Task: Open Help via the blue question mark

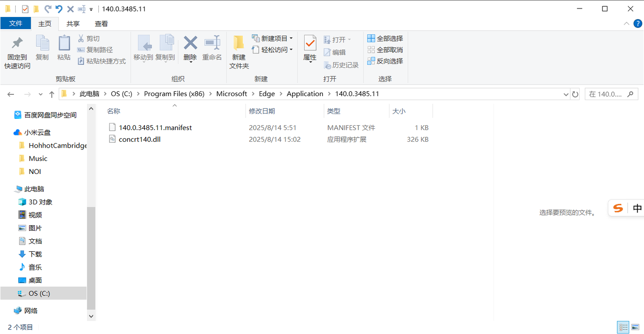Action: (638, 24)
